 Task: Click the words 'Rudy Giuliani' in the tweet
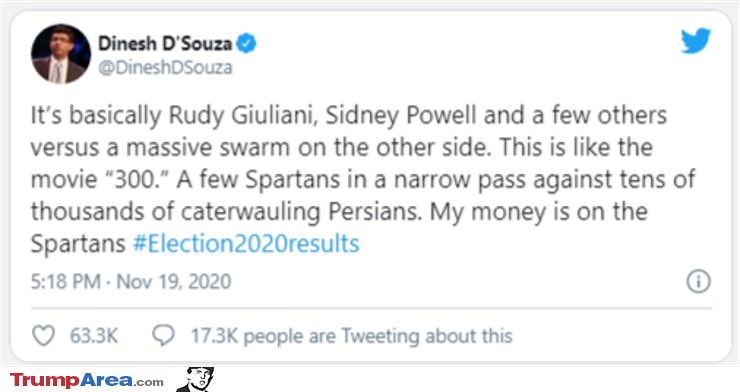coord(243,116)
